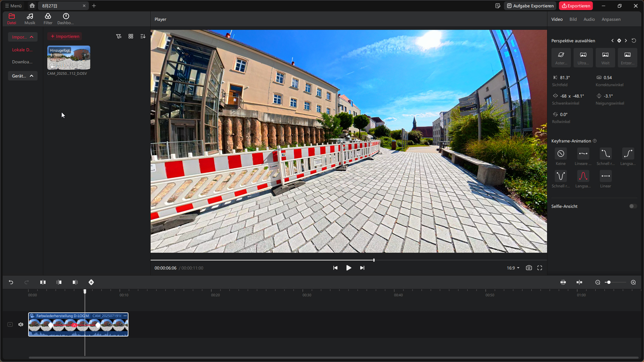Take a snapshot with the camera icon
Screen dimensions: 644x362
coord(529,268)
